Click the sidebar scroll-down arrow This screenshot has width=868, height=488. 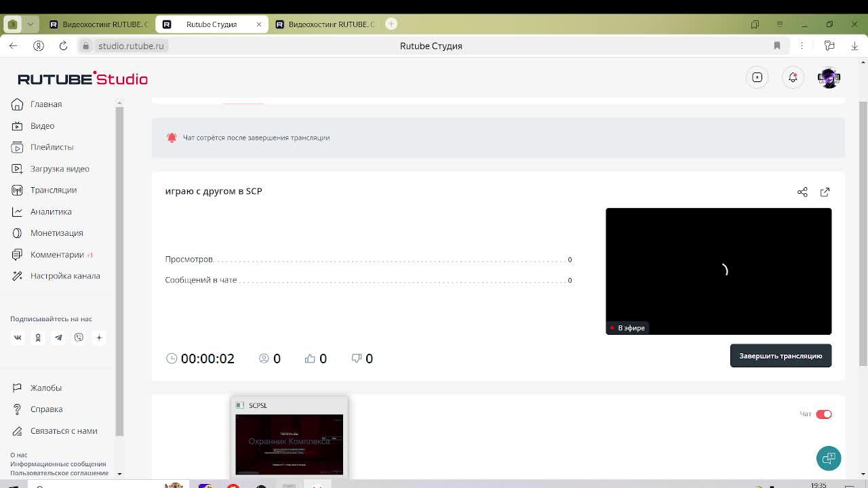[x=119, y=474]
